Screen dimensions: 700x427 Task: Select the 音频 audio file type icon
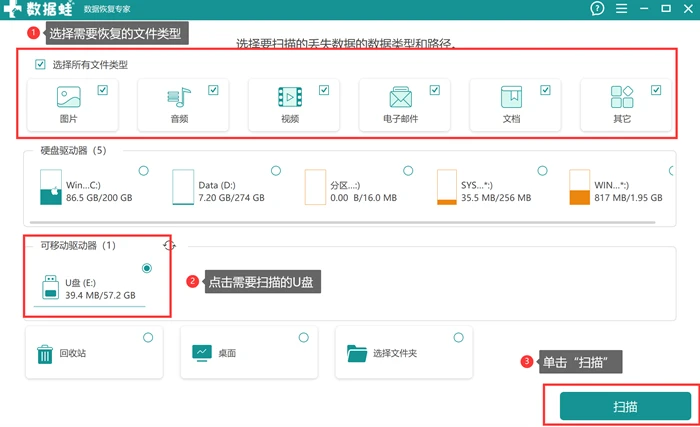179,97
